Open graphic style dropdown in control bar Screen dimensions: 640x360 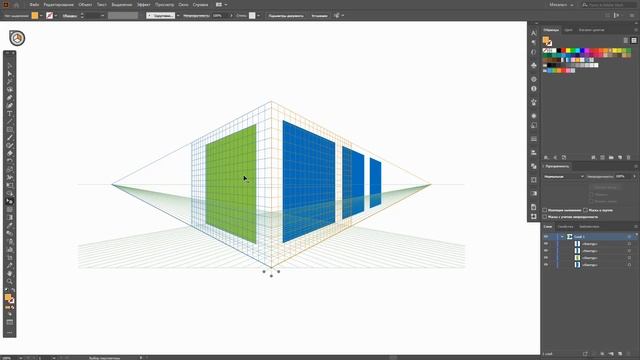coord(258,16)
